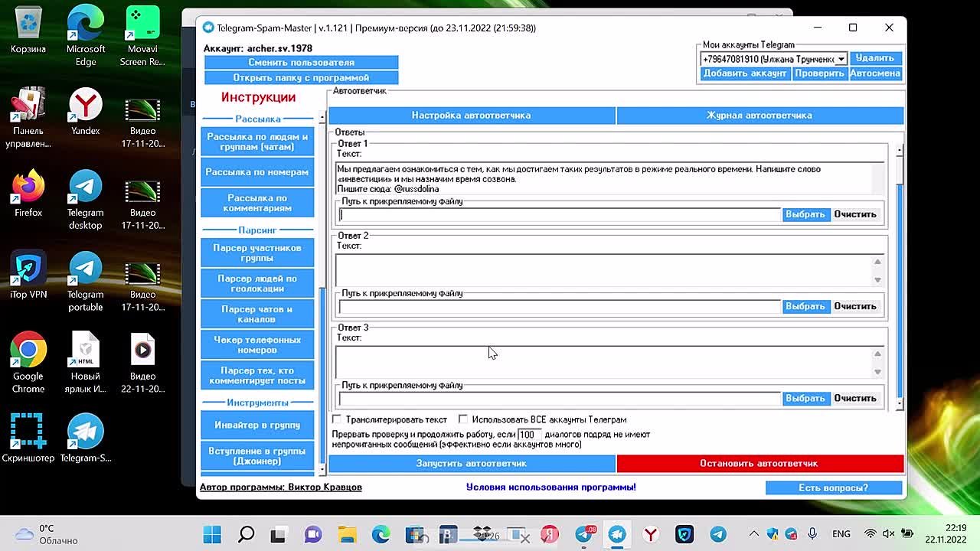Switch to Настройка автоответчика tab
980x551 pixels.
point(472,116)
